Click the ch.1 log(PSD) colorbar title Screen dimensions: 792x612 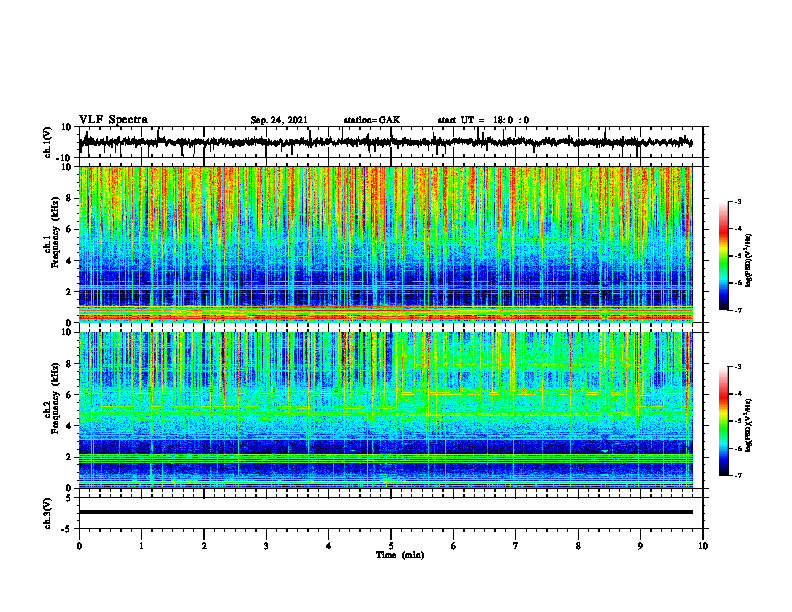(749, 260)
